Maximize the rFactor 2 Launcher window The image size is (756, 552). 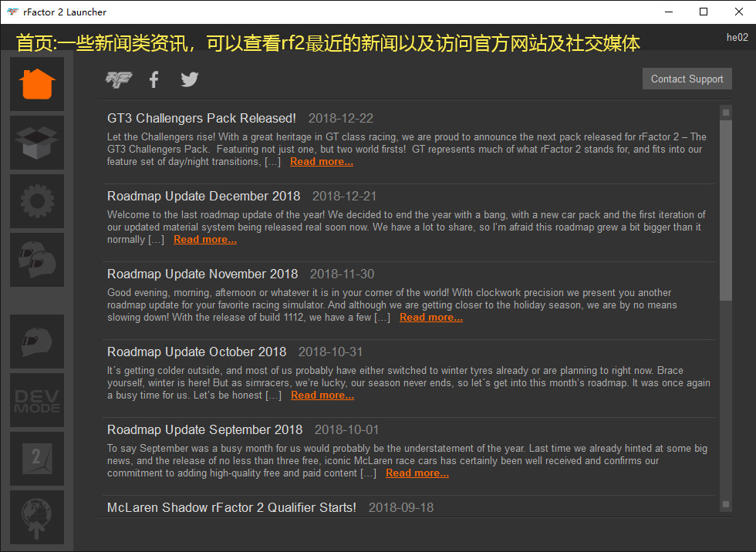(704, 12)
